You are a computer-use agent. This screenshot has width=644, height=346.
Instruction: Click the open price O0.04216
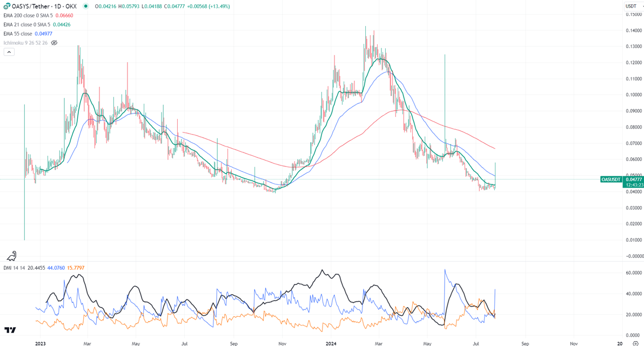(105, 6)
